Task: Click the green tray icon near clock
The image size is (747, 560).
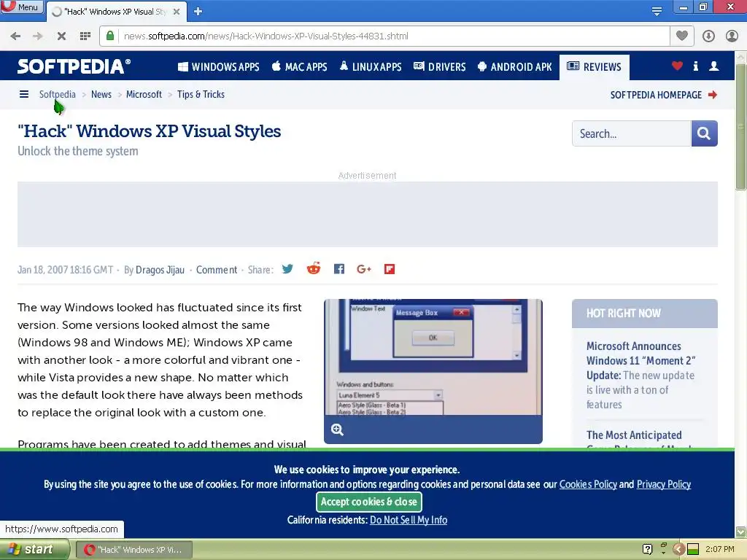Action: click(x=693, y=549)
